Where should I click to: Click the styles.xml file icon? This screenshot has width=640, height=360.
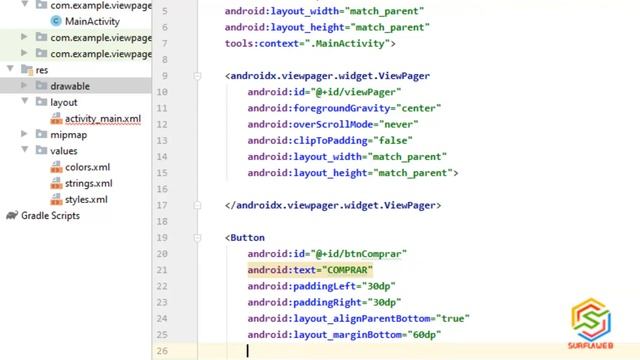point(56,199)
